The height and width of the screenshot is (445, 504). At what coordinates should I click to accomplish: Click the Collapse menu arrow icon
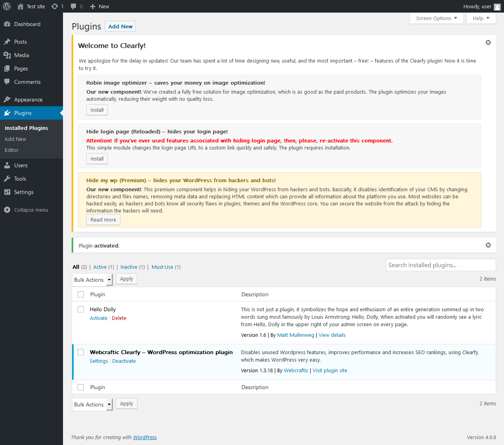click(x=7, y=210)
